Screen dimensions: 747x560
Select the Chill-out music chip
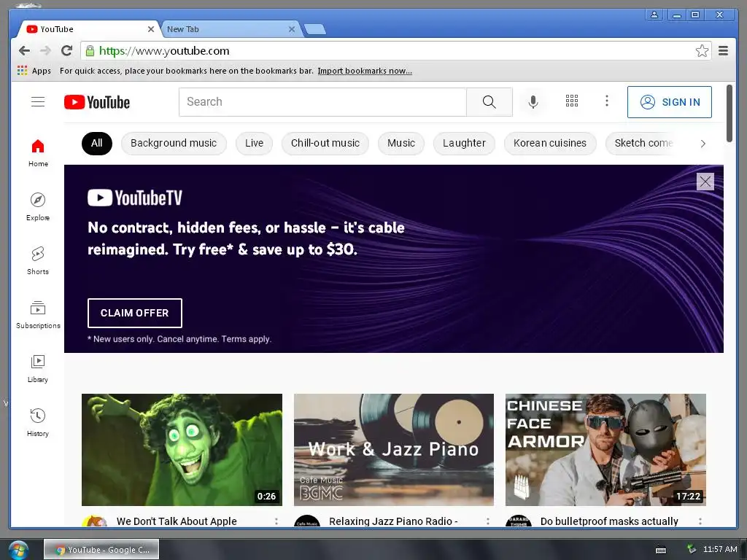[325, 144]
